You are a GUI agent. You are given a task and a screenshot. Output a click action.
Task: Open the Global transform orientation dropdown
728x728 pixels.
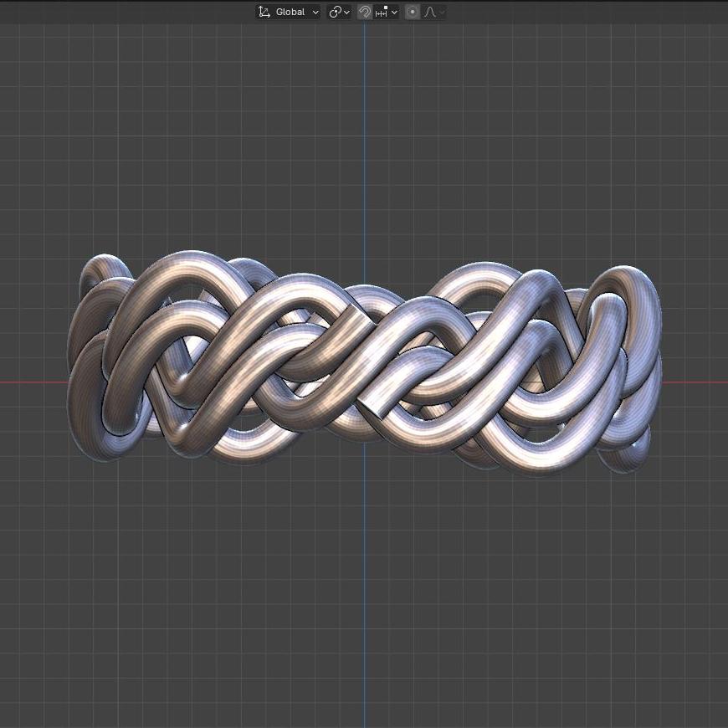pyautogui.click(x=288, y=12)
